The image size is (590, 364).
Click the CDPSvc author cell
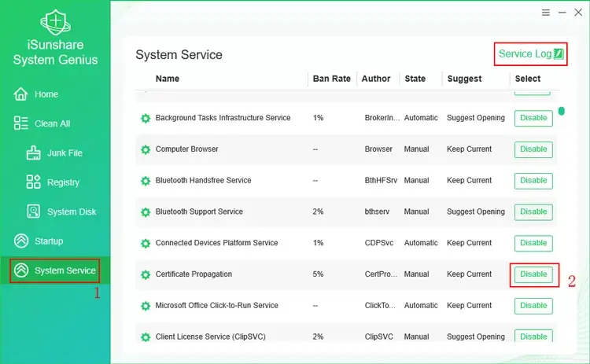pyautogui.click(x=379, y=243)
